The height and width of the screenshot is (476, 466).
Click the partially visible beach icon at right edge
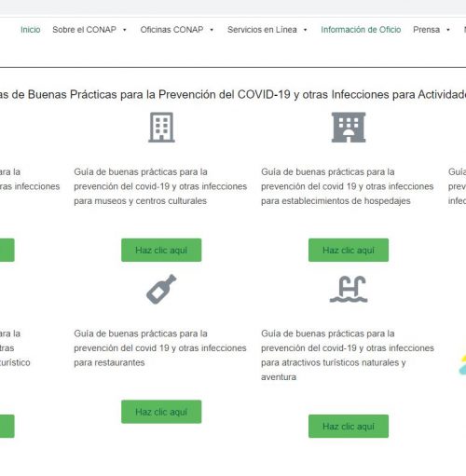coord(462,364)
